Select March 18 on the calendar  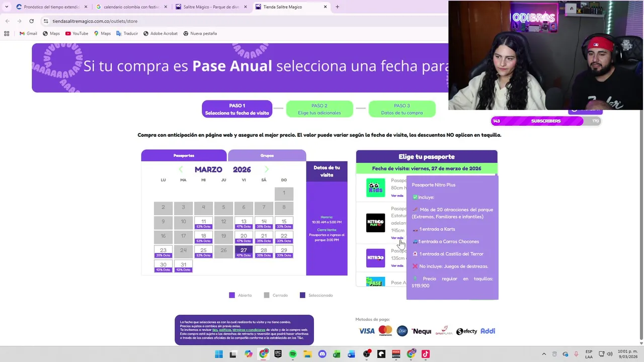point(203,237)
